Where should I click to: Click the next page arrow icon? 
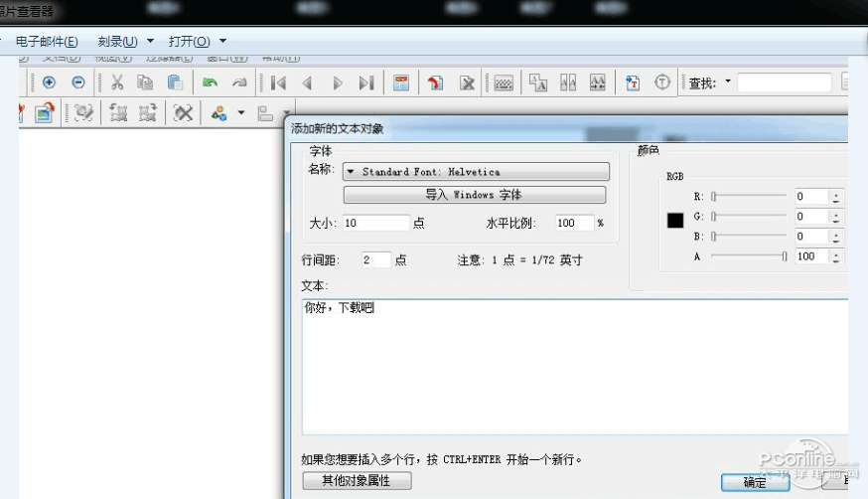(338, 83)
